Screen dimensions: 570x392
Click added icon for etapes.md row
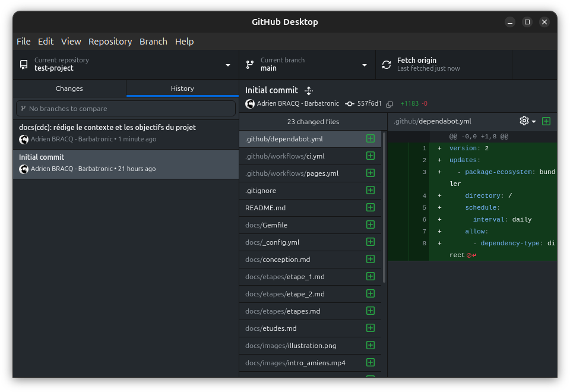click(x=370, y=311)
